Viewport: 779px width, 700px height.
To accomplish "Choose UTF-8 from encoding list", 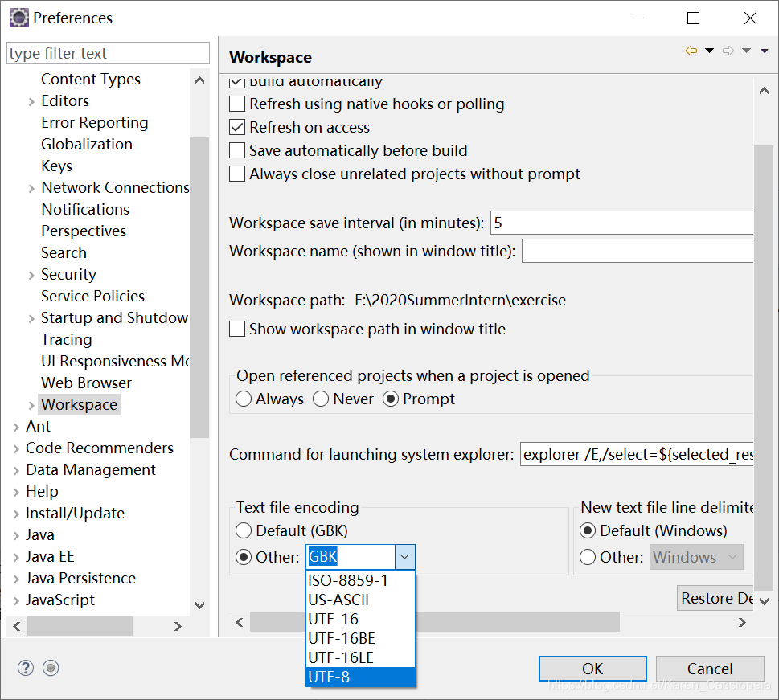I will (360, 677).
